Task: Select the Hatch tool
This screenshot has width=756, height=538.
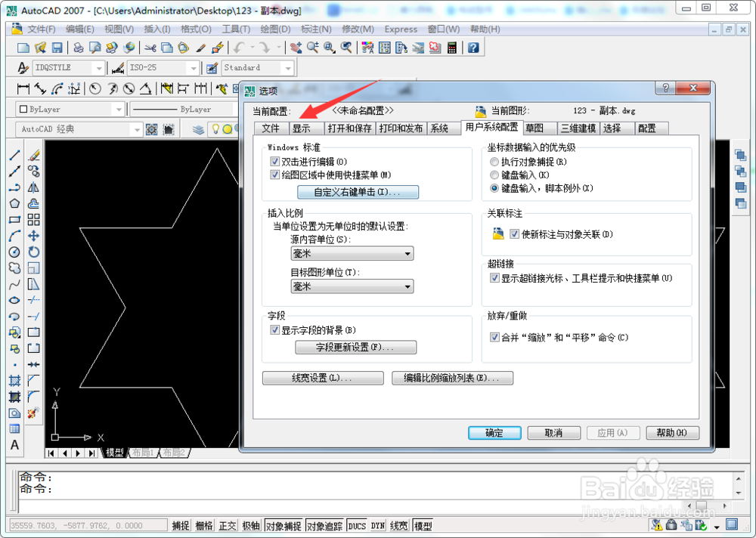Action: click(x=14, y=381)
